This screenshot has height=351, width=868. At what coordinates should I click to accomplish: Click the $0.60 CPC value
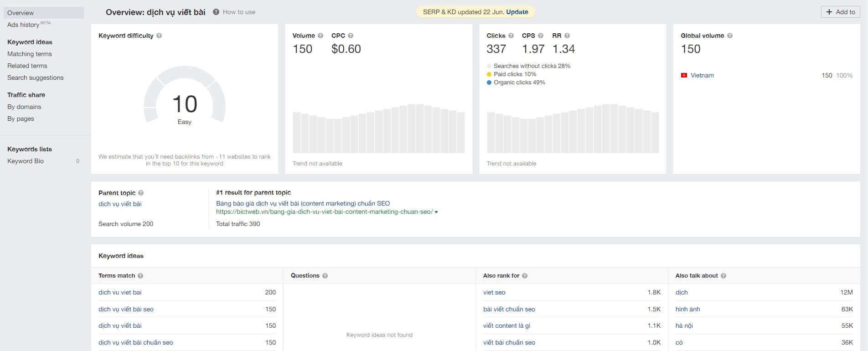coord(346,49)
